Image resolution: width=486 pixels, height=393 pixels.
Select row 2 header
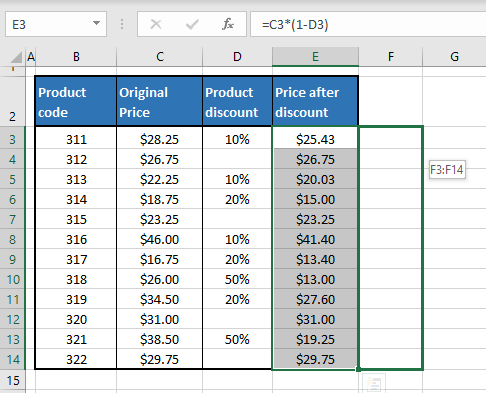12,102
